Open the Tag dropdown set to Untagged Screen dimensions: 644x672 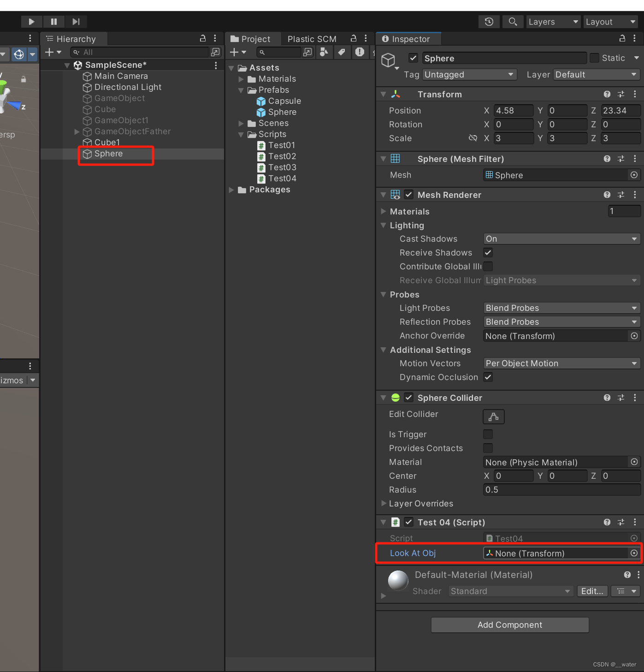(469, 75)
